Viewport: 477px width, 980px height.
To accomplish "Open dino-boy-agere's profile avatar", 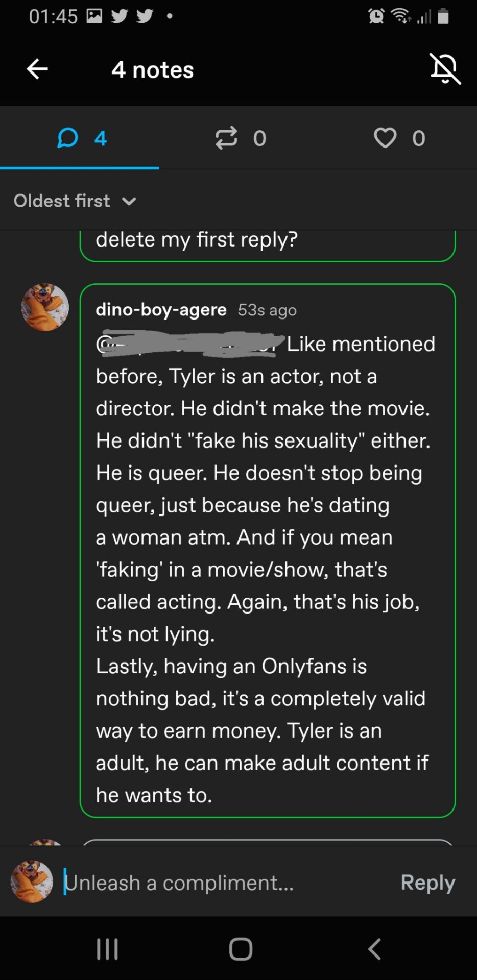I will pos(45,307).
